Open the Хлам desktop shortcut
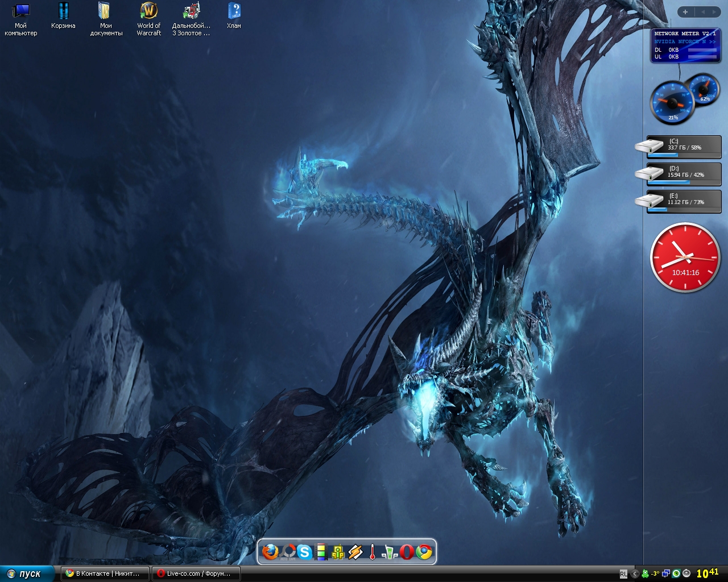Image resolution: width=728 pixels, height=582 pixels. 234,16
